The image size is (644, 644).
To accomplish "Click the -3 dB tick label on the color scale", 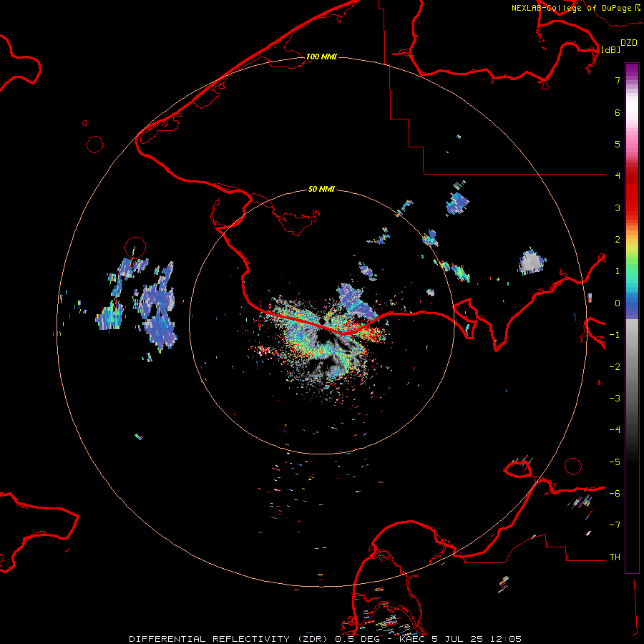I will coord(615,399).
